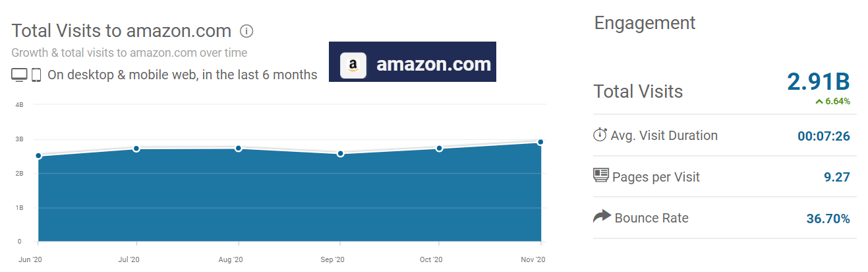Click the 36.70% bounce rate value
Viewport: 868px width, 272px height.
(828, 219)
